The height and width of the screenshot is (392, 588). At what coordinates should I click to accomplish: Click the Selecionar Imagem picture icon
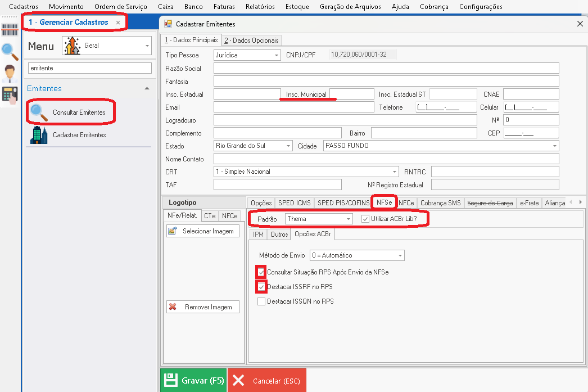coord(173,231)
